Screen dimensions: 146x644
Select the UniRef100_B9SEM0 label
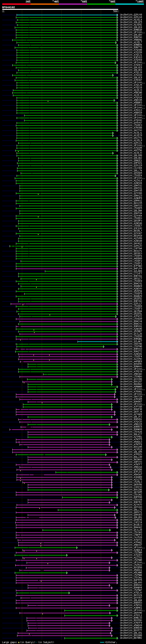point(131,364)
